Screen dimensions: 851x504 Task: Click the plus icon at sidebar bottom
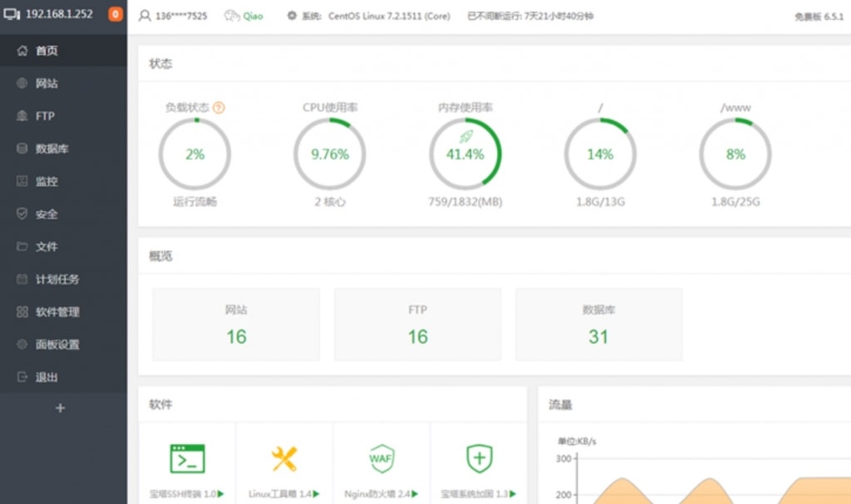point(60,408)
